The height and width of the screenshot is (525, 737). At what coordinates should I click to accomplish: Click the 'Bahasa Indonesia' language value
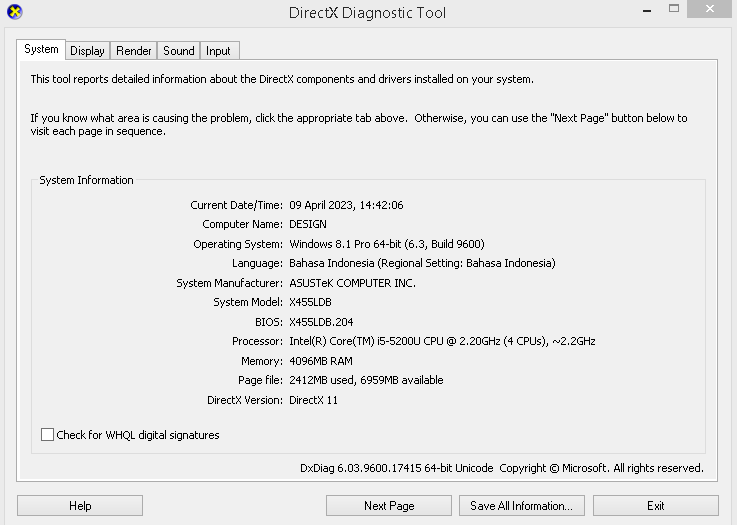[x=422, y=263]
